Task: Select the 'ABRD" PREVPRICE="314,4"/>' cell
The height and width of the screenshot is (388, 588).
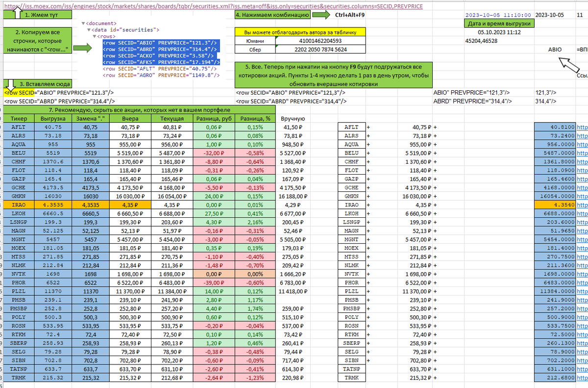Action: coord(472,101)
